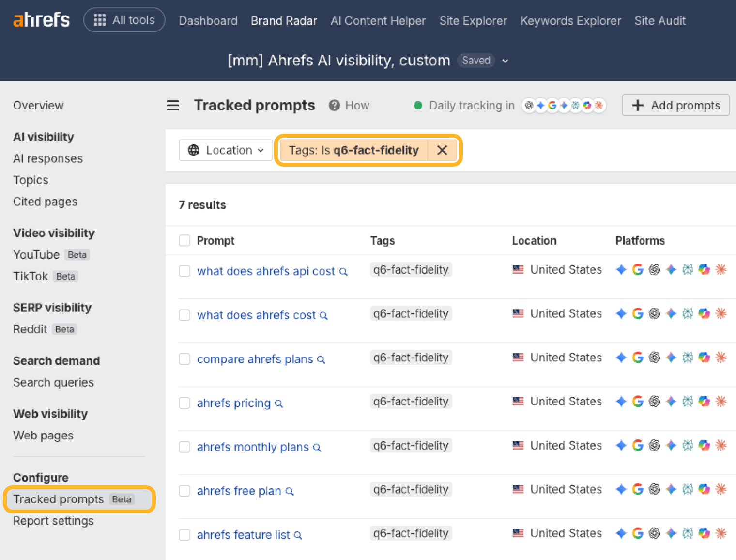
Task: Tick the 'ahrefs free plan' checkbox
Action: point(184,491)
